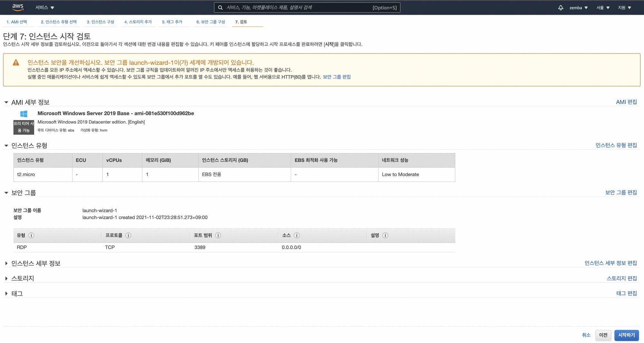This screenshot has height=343, width=644.
Task: Focus the AWS services search field
Action: pyautogui.click(x=307, y=7)
